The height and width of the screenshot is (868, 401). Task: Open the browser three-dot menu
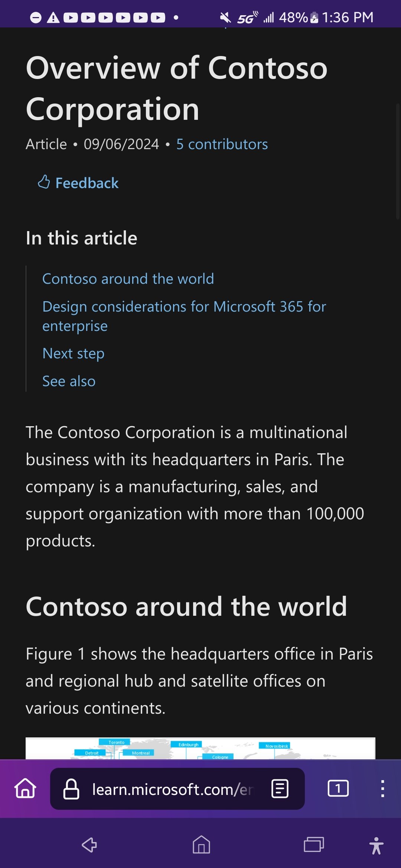[382, 788]
